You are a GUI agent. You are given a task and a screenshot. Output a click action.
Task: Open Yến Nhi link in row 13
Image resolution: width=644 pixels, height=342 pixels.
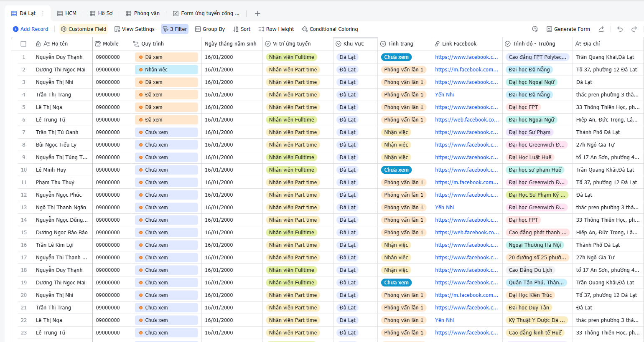[x=444, y=208]
